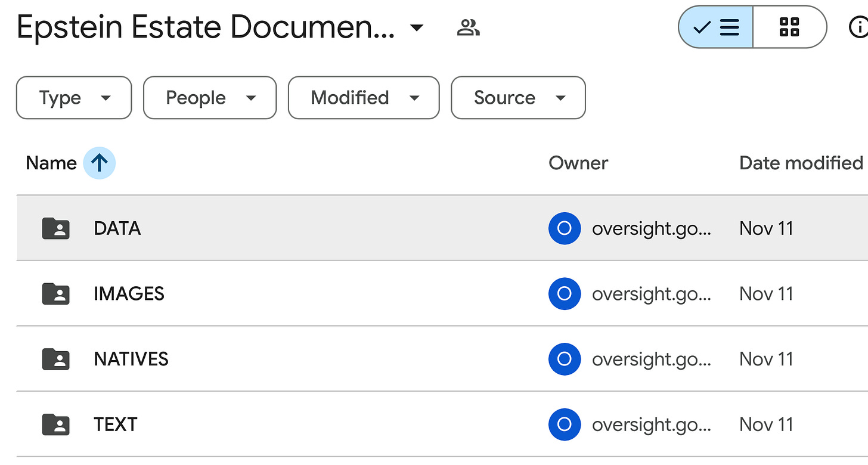Click the Epstein Estate Documents folder title
This screenshot has width=868, height=465.
pyautogui.click(x=206, y=27)
